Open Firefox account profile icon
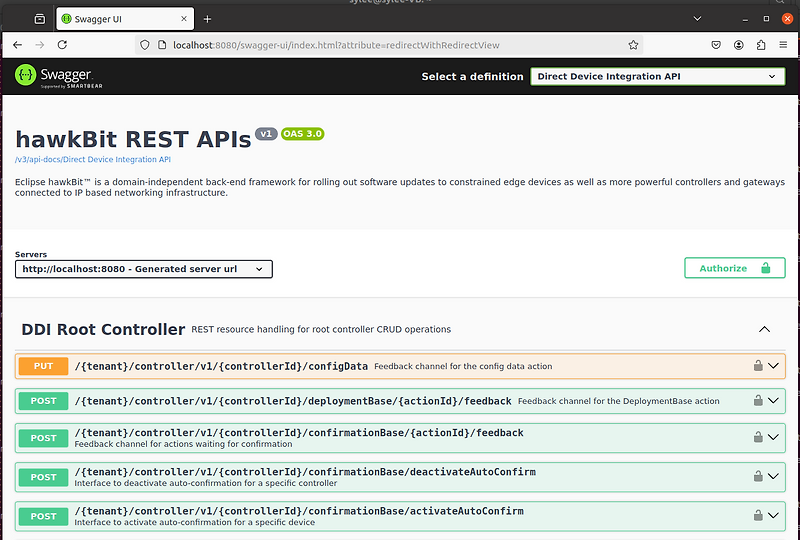This screenshot has width=800, height=540. [x=739, y=45]
